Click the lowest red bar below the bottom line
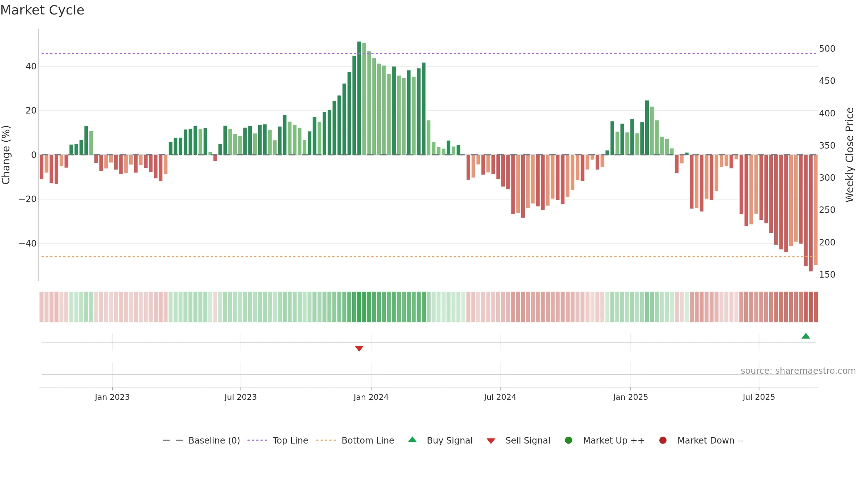The width and height of the screenshot is (868, 488). tap(811, 213)
